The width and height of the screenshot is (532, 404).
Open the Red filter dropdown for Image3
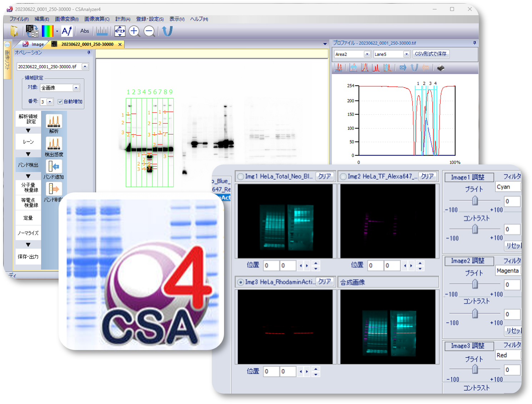508,355
